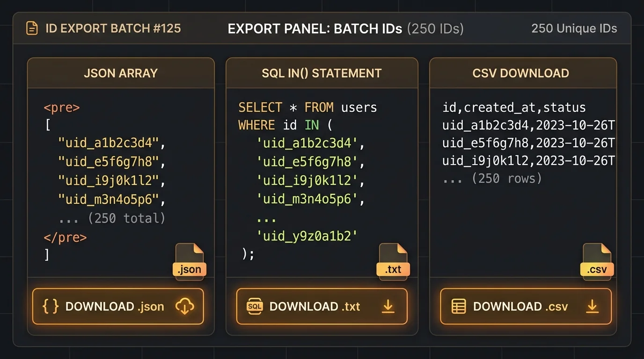Select the (250 IDs) label in the title bar
The image size is (644, 359).
click(435, 29)
